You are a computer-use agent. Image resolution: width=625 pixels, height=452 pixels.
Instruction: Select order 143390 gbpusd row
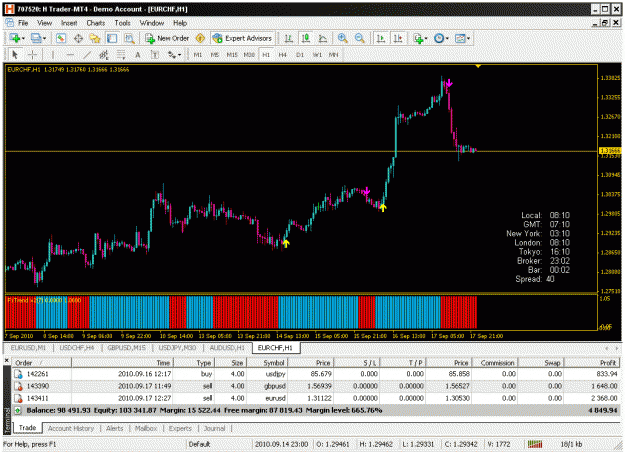(316, 386)
